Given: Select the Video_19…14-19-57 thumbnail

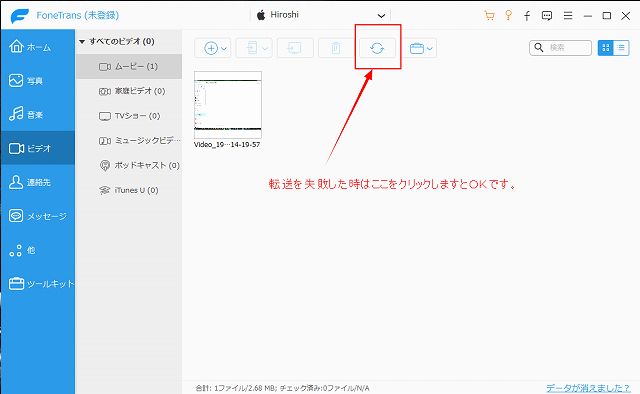Looking at the screenshot, I should click(228, 105).
